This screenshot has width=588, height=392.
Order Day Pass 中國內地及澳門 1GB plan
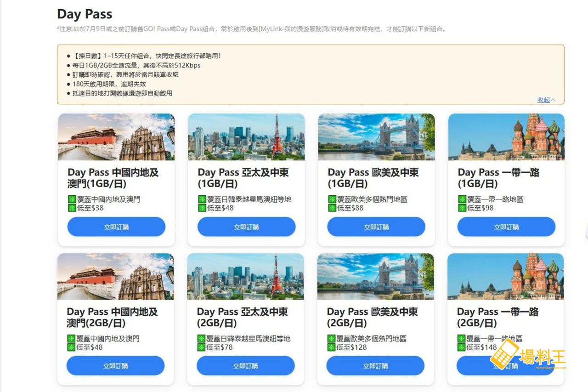click(116, 227)
